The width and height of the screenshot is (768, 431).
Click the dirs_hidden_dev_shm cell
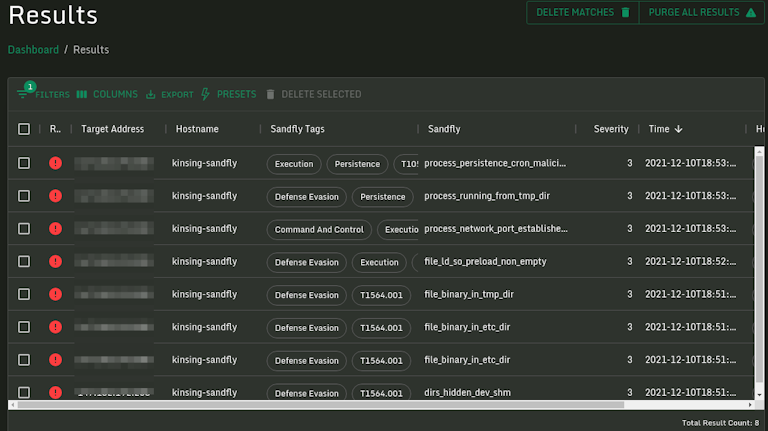click(x=467, y=392)
